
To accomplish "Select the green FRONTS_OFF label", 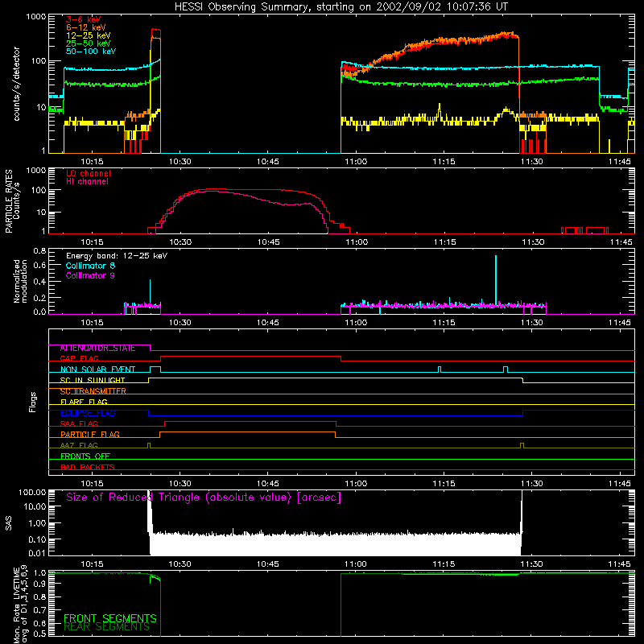I will (x=85, y=456).
